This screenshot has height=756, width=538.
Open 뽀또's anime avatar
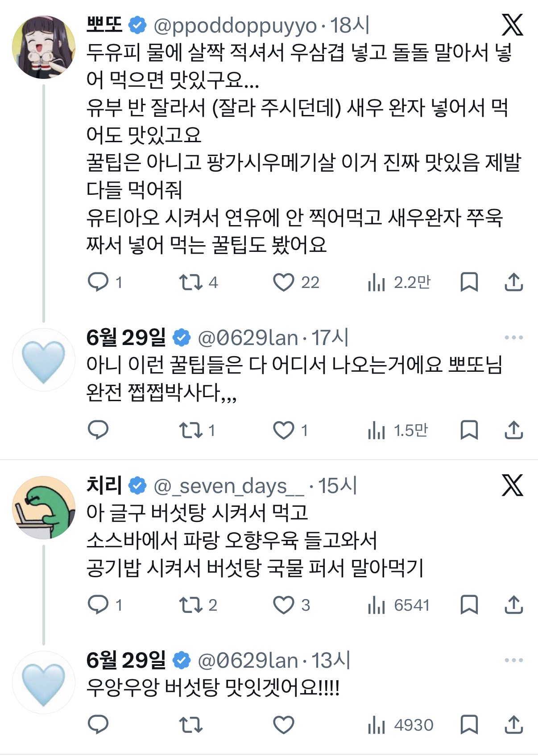click(44, 47)
